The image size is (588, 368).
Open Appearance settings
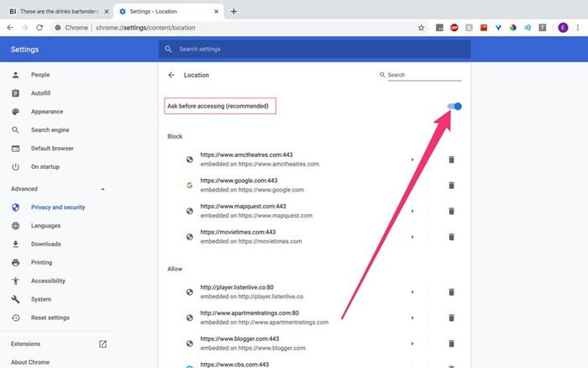click(x=47, y=112)
